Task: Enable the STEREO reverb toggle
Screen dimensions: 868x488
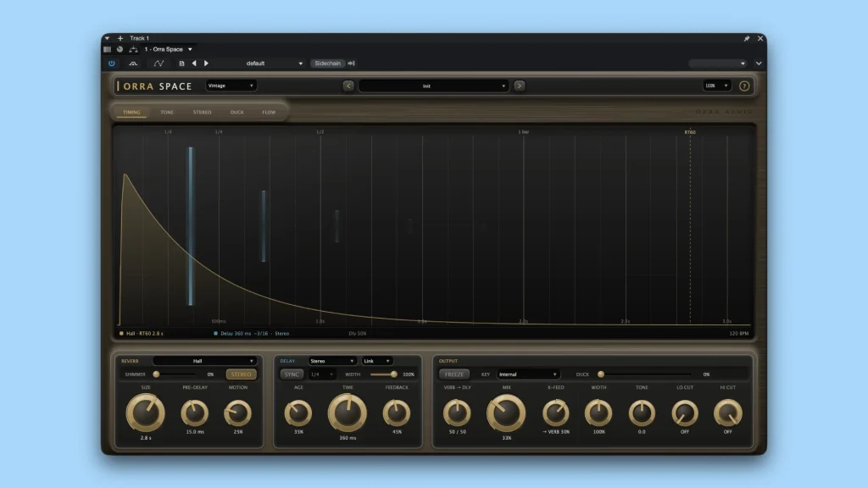Action: 241,374
